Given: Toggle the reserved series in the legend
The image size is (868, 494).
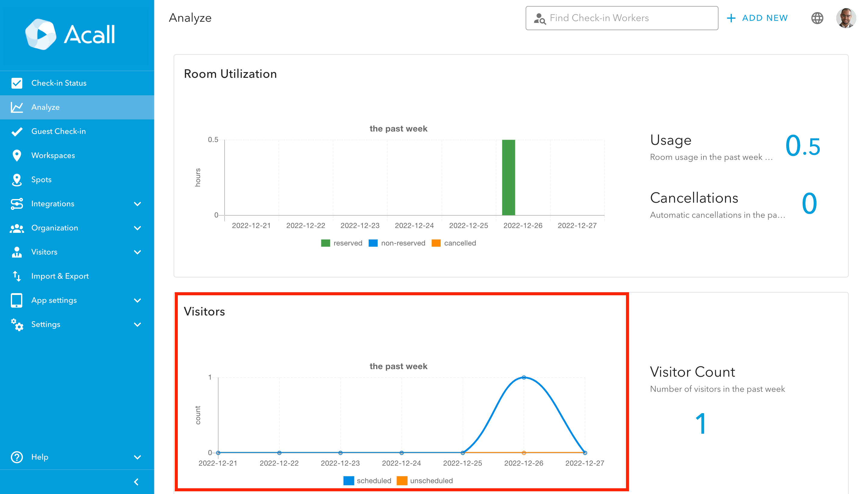Looking at the screenshot, I should (x=342, y=243).
